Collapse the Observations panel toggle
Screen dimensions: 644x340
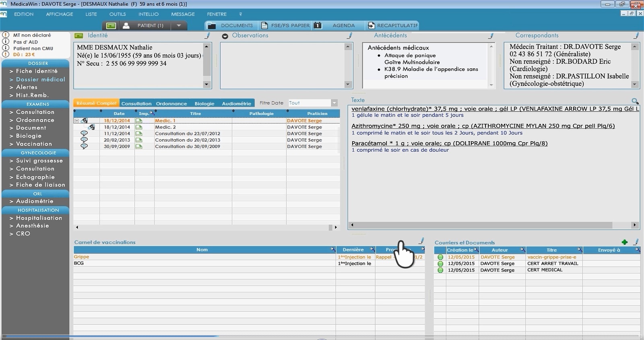tap(225, 36)
